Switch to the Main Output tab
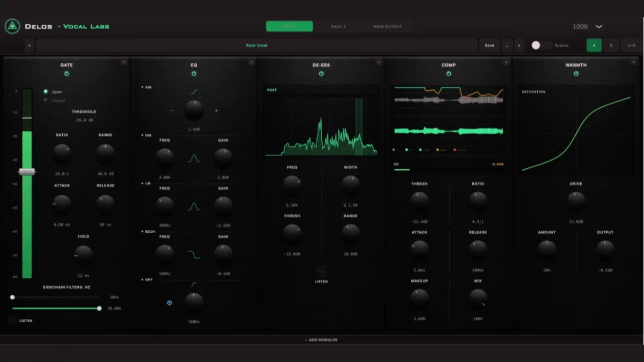This screenshot has height=362, width=644. [x=388, y=26]
